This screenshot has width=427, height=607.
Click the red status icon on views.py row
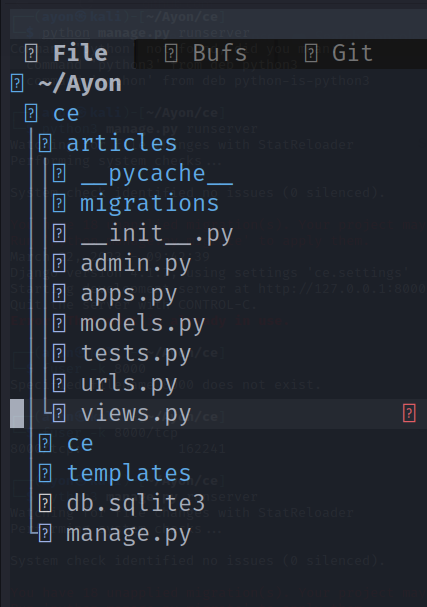click(409, 413)
